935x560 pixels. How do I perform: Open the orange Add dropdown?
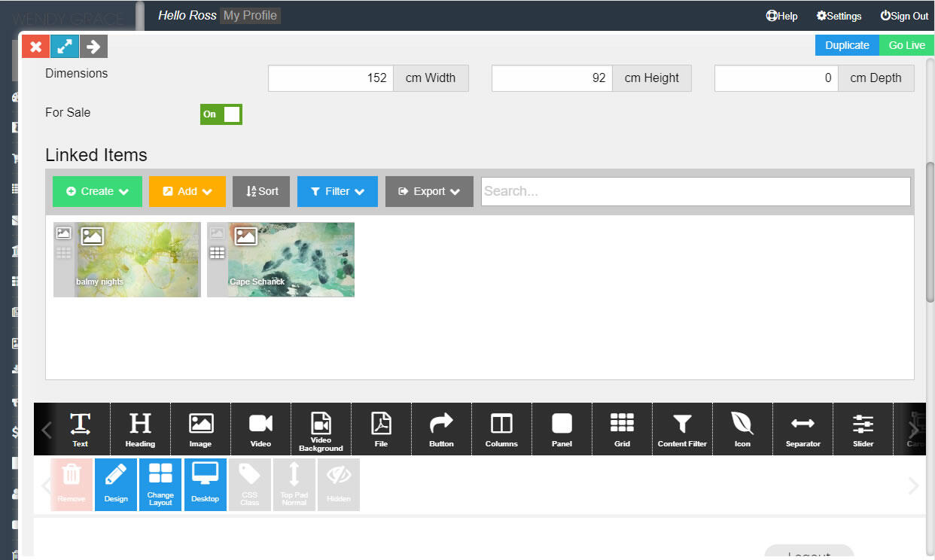187,191
